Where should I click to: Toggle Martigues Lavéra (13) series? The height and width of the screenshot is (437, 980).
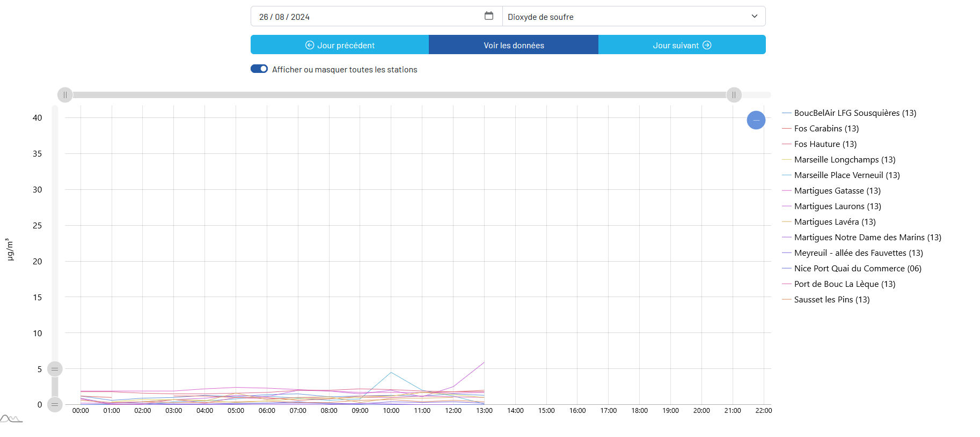click(829, 222)
